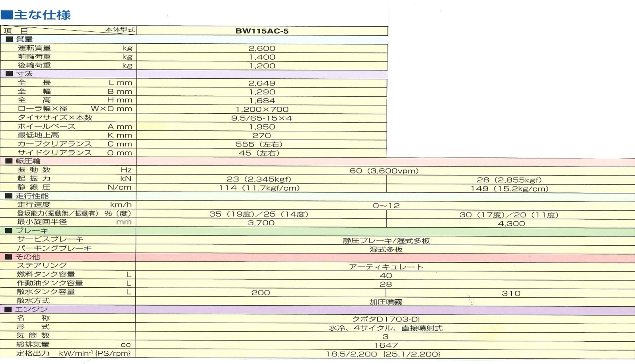This screenshot has width=635, height=364.
Task: Select the パーキングブレーキ row label
Action: point(54,249)
